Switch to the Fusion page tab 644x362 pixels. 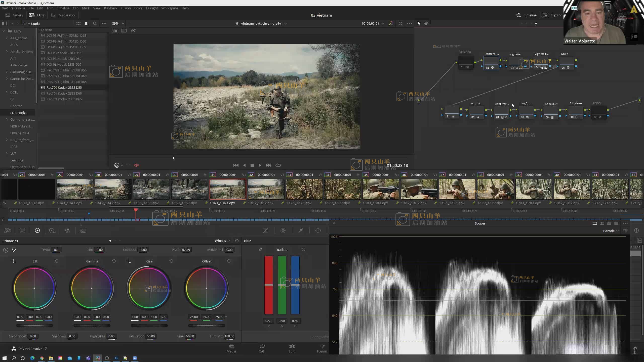(322, 348)
